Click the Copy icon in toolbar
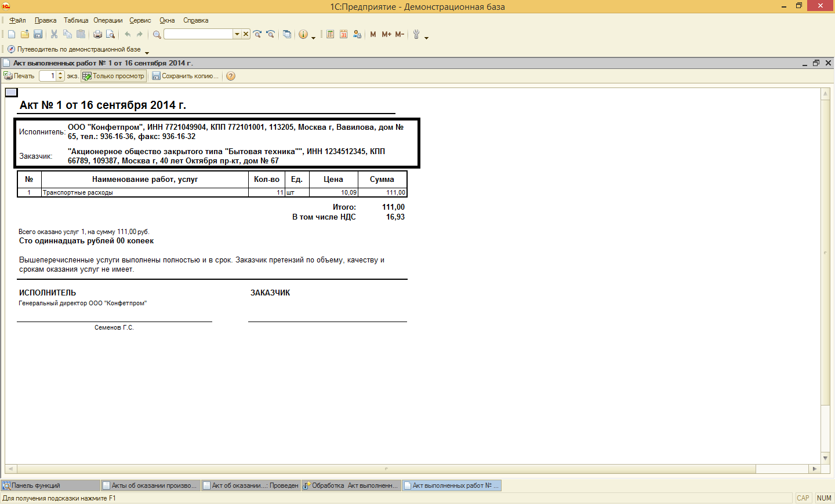835x504 pixels. (x=67, y=34)
